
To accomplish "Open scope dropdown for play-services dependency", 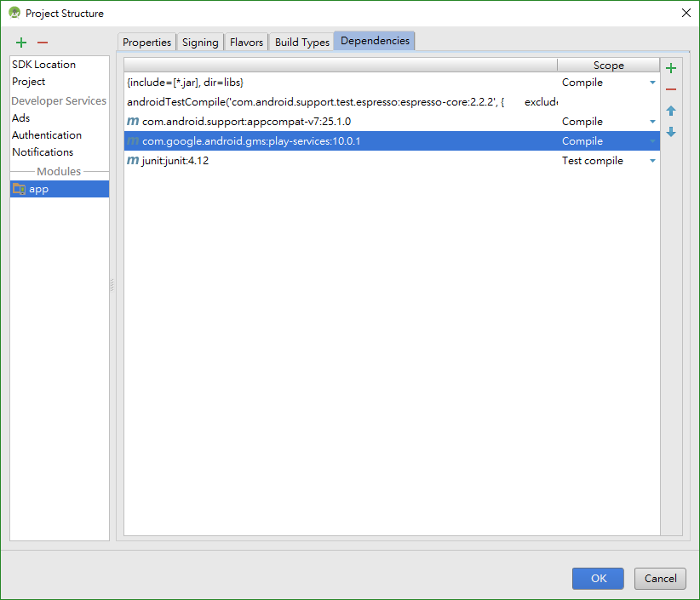I will (652, 141).
